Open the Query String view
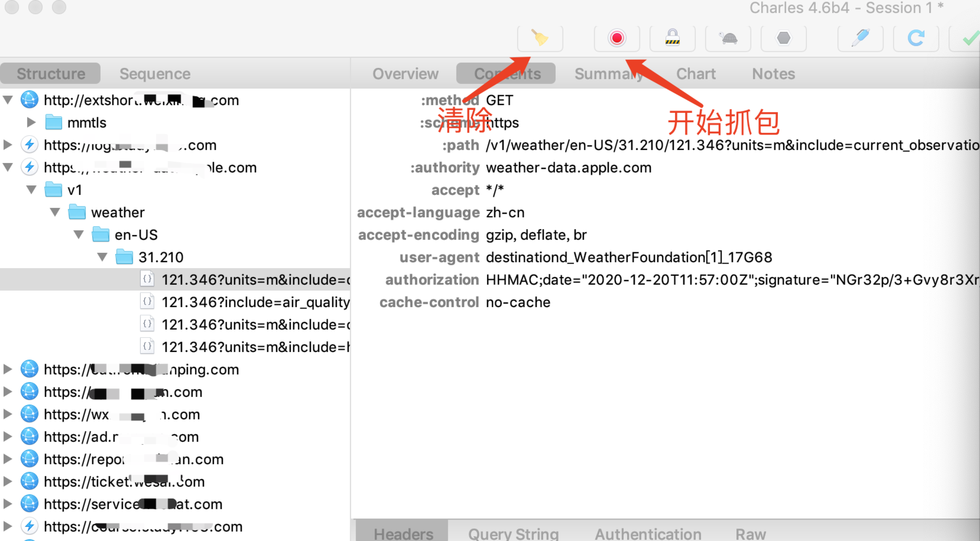 point(513,534)
